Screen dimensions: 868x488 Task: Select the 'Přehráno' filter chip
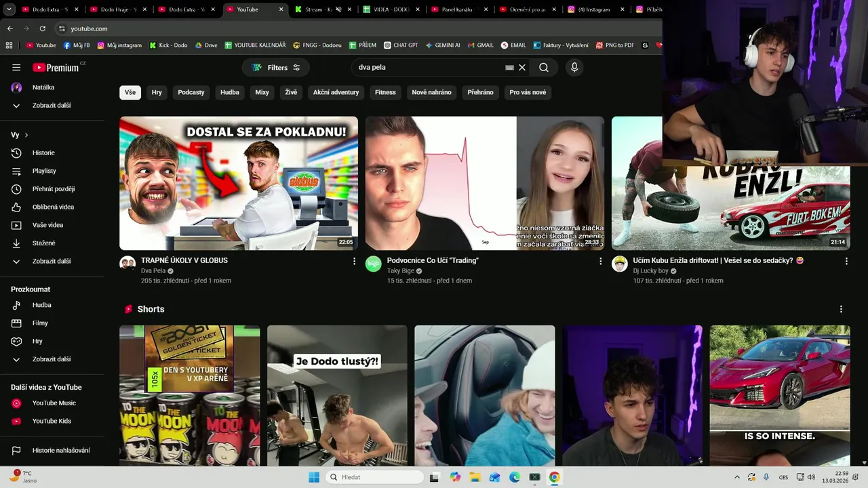pos(480,92)
